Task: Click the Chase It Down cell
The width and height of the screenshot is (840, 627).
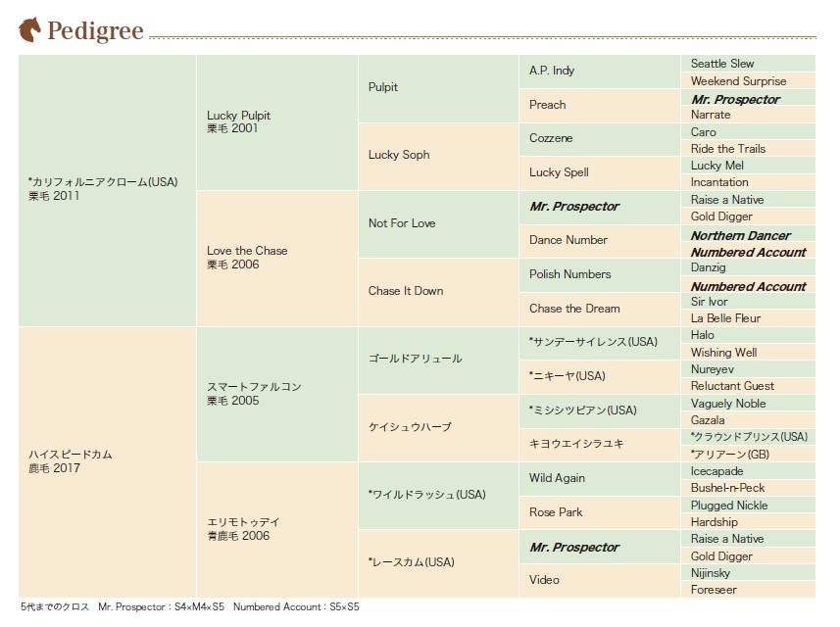Action: click(438, 292)
